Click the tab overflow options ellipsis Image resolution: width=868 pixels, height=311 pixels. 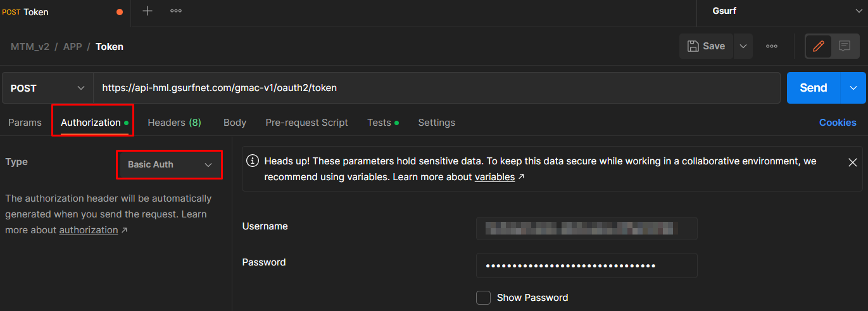(x=176, y=11)
